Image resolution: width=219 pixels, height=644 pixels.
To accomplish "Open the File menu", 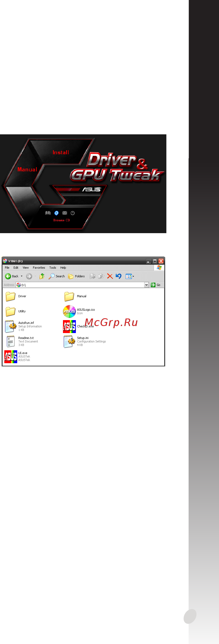I will coord(7,268).
